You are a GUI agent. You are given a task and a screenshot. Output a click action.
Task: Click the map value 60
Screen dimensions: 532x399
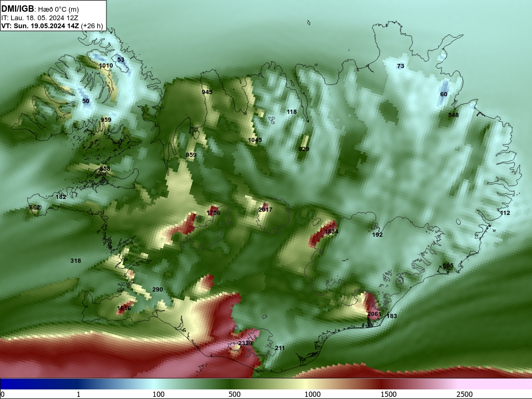coord(444,94)
